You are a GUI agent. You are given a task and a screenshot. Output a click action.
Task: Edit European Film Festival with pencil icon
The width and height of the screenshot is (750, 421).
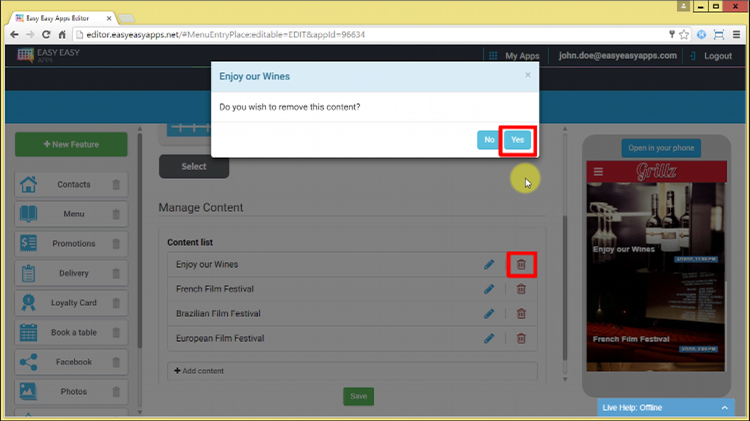(489, 338)
